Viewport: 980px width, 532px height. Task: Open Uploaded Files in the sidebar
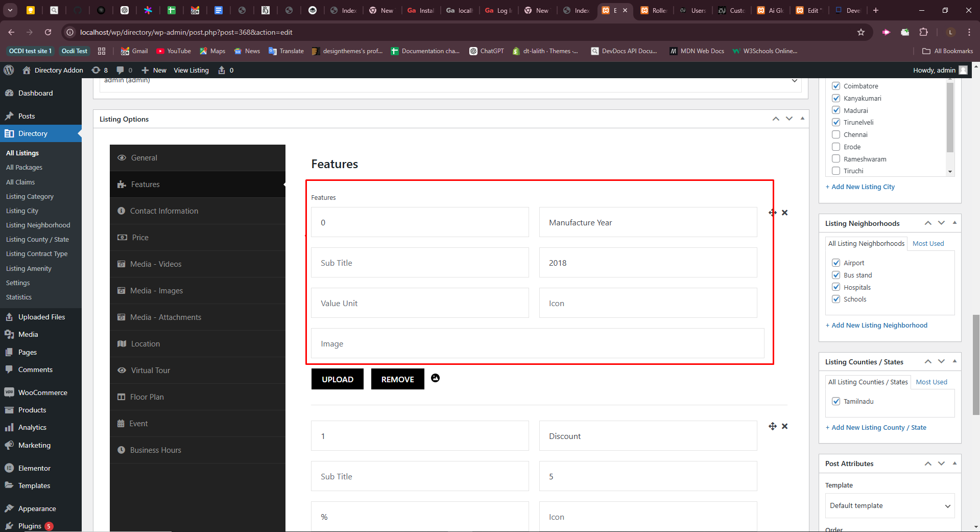click(41, 317)
